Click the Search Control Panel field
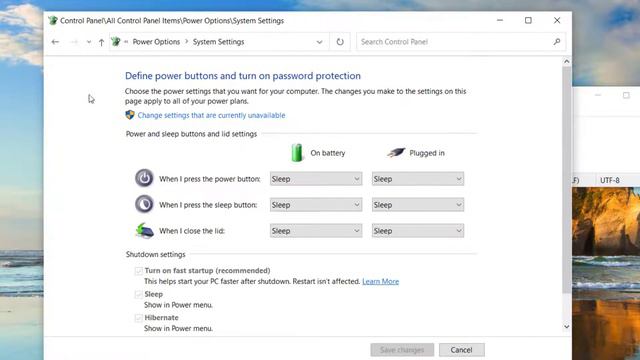Viewport: 640px width, 360px height. coord(461,42)
